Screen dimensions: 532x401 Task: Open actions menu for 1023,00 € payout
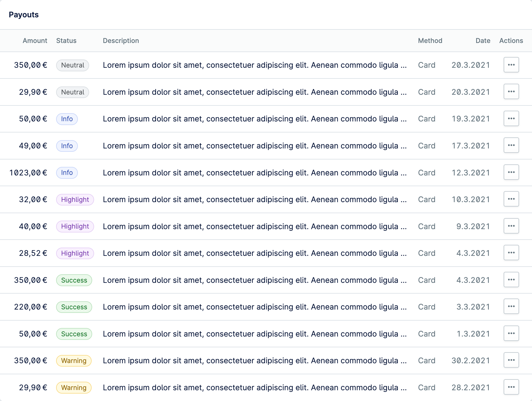pyautogui.click(x=511, y=172)
